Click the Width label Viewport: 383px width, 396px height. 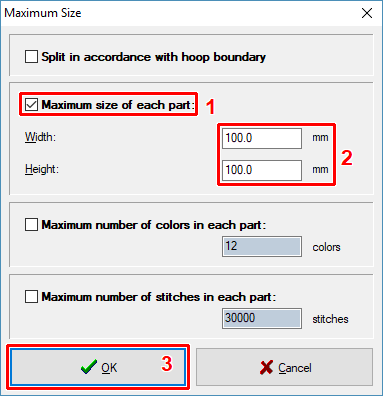click(40, 137)
